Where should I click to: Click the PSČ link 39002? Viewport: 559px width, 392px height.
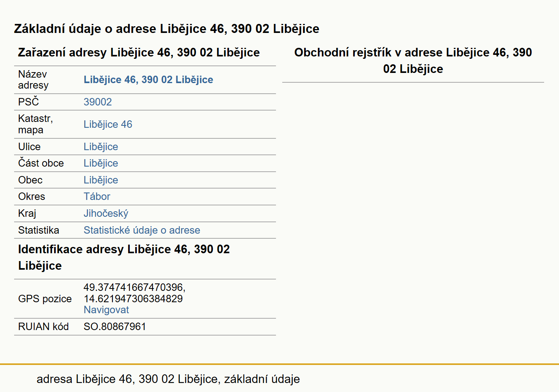coord(98,102)
